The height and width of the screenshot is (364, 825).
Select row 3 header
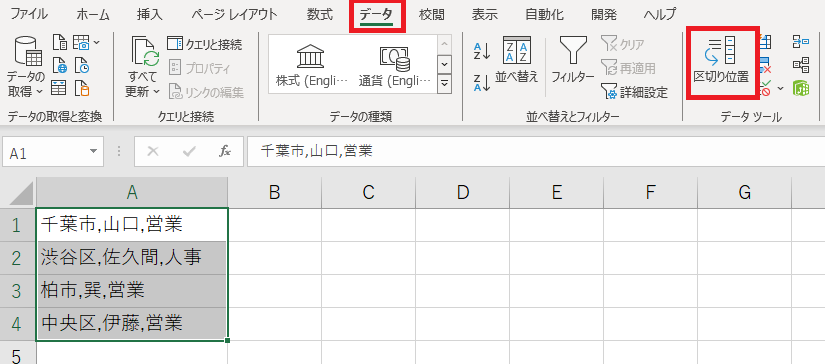coord(17,291)
